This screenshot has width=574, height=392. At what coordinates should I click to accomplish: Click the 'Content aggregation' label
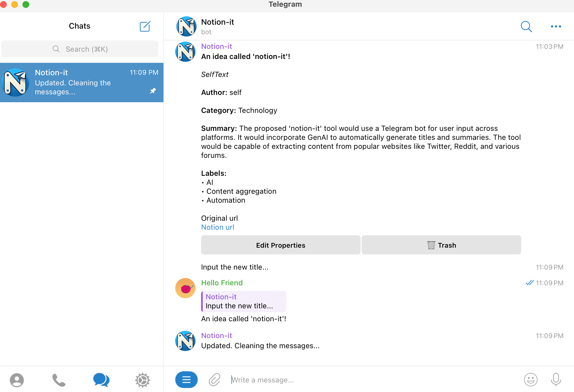click(x=241, y=191)
